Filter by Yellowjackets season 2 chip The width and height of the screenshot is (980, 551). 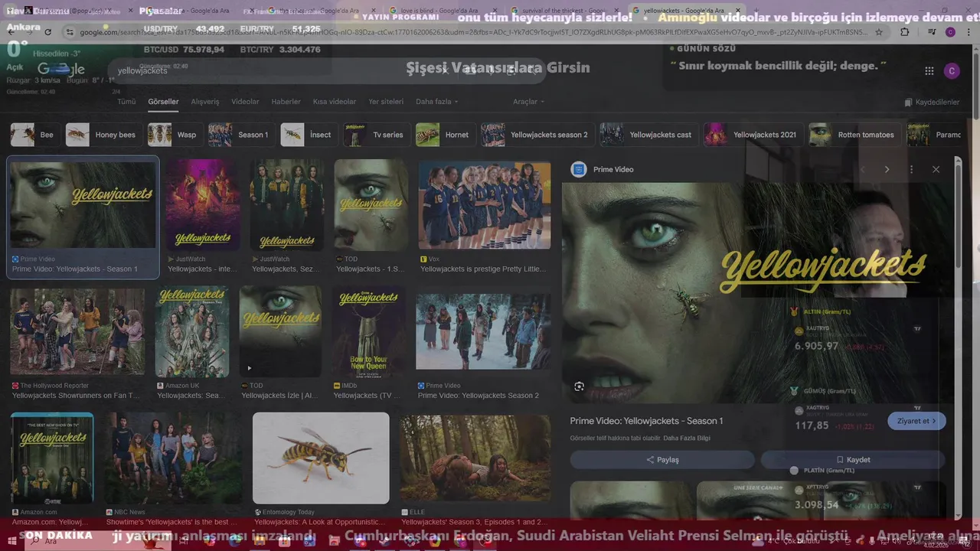point(537,135)
